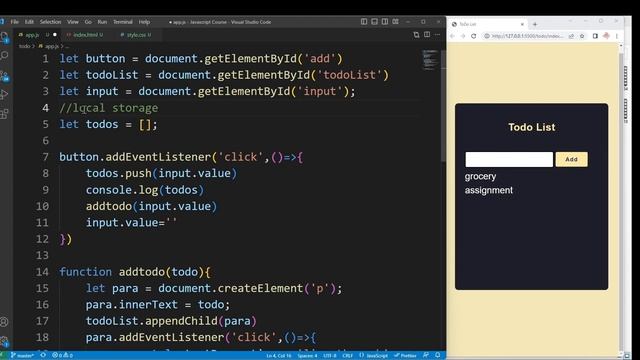Click line number 14 in the editor gutter
Image resolution: width=640 pixels, height=360 pixels.
pyautogui.click(x=42, y=272)
